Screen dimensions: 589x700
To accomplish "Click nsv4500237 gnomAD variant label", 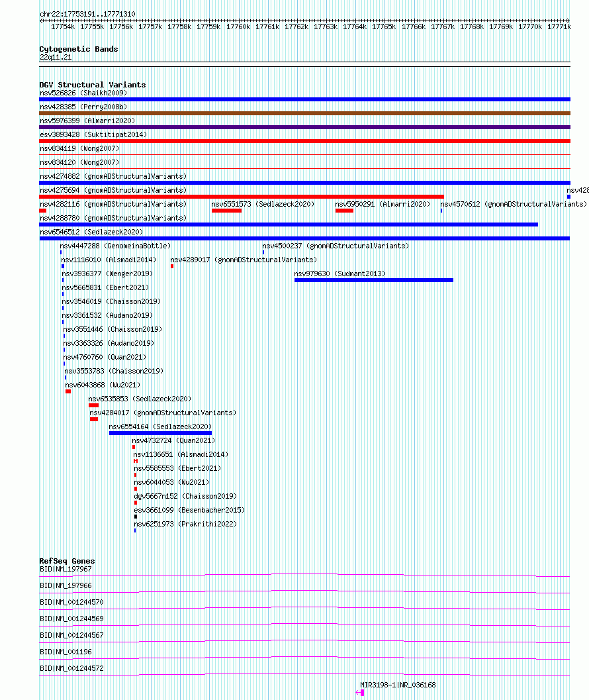I will [x=336, y=246].
